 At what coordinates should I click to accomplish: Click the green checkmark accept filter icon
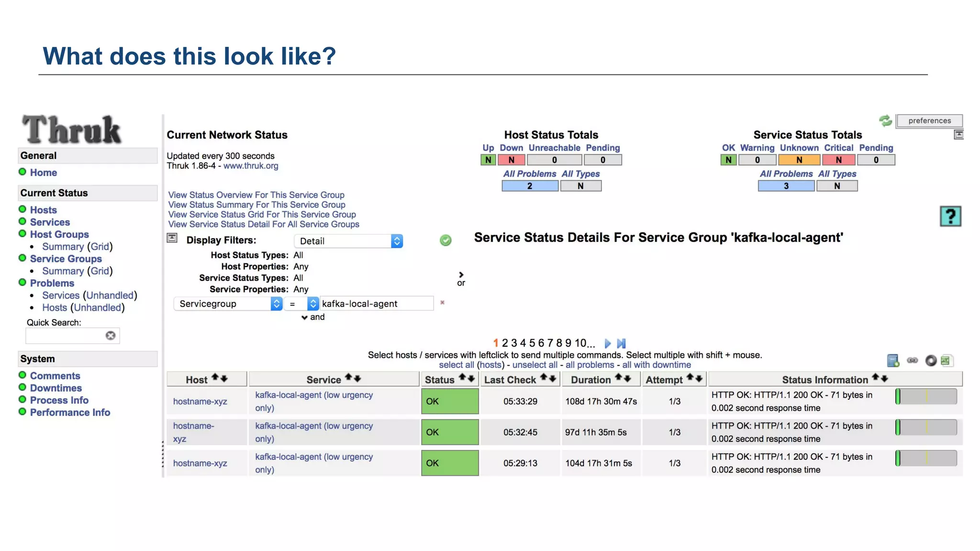[445, 240]
